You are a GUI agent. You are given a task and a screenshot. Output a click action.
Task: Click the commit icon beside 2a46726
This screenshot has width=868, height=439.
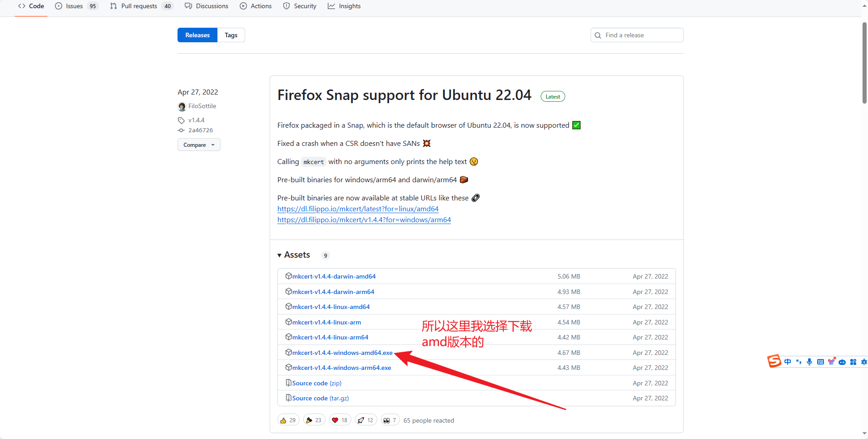[x=181, y=130]
